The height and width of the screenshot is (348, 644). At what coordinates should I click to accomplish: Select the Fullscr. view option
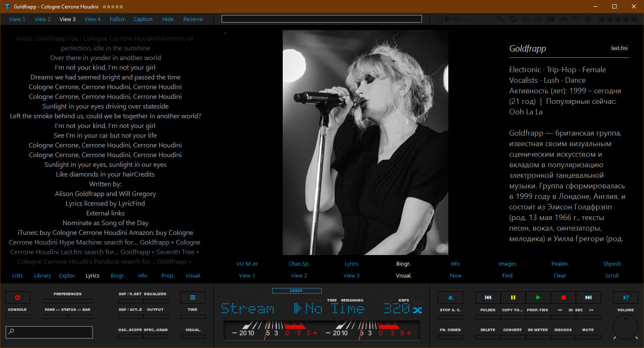[x=118, y=19]
